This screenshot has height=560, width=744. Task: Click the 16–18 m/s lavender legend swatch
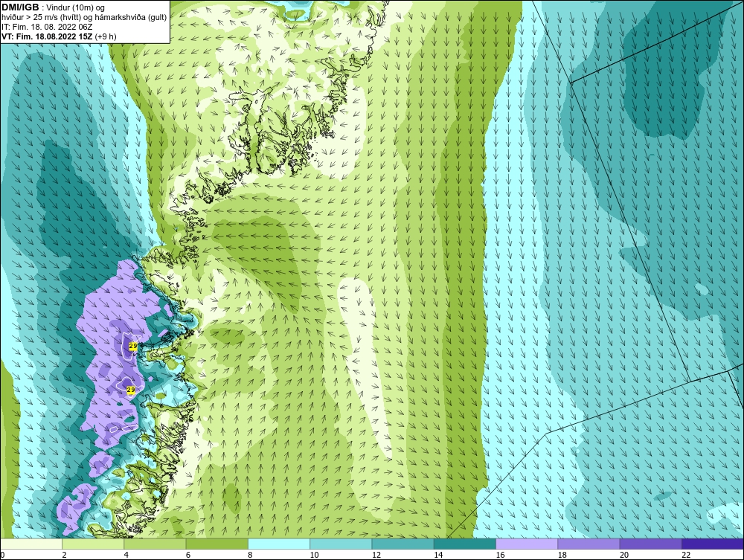pyautogui.click(x=527, y=544)
